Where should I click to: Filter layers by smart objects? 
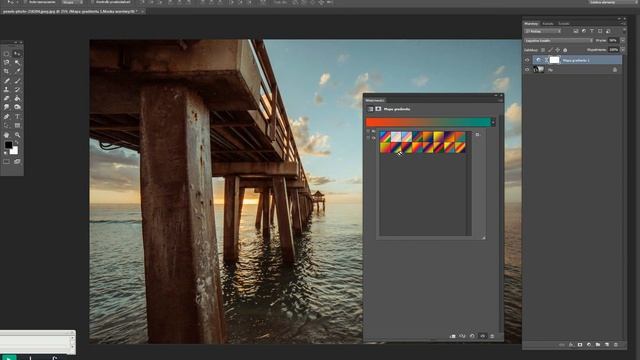coord(608,31)
